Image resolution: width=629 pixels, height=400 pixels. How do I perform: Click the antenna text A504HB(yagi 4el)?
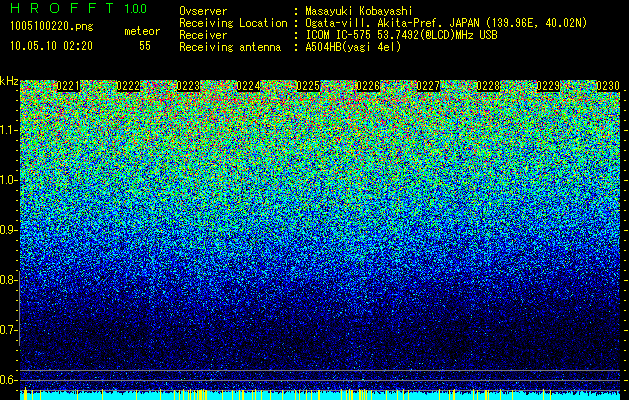pyautogui.click(x=353, y=47)
